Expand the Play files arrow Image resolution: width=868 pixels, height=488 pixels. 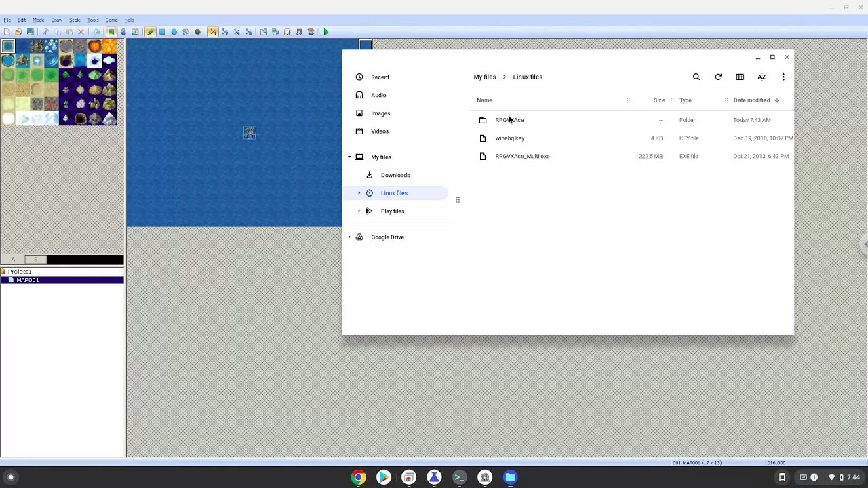click(359, 211)
